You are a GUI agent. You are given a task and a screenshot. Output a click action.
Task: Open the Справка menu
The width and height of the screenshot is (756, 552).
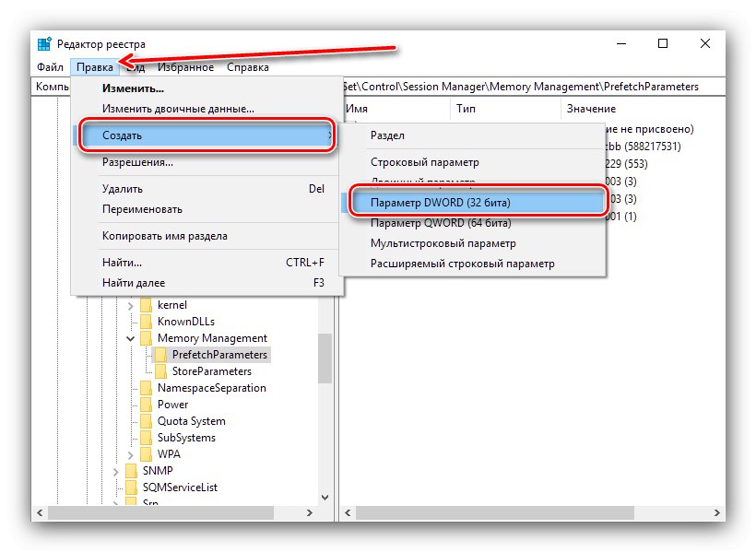[248, 67]
